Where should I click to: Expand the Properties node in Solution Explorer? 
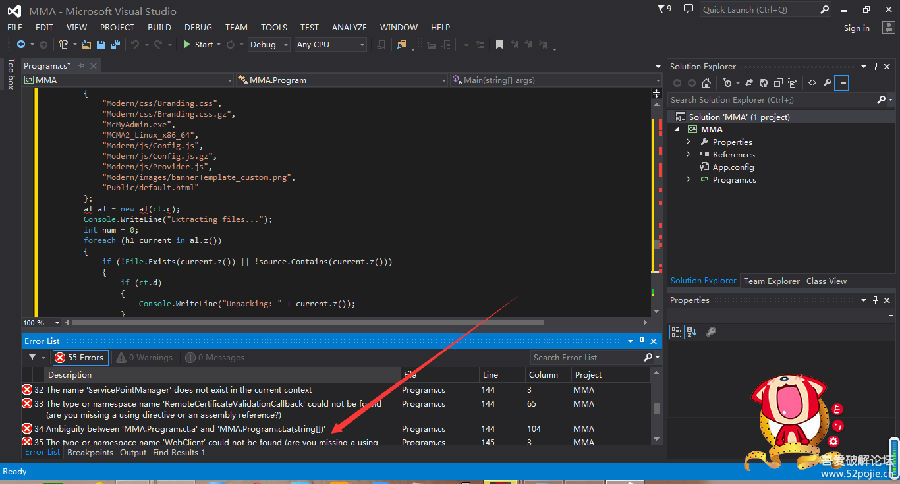coord(688,142)
